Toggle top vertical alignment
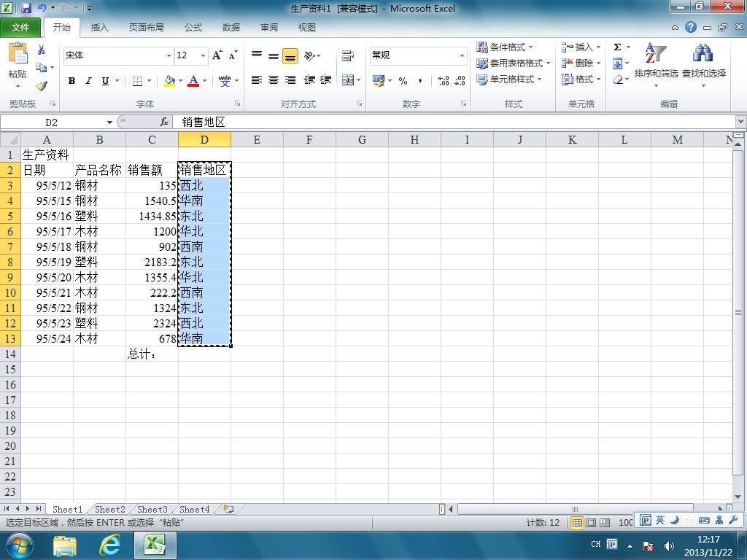 pos(257,55)
